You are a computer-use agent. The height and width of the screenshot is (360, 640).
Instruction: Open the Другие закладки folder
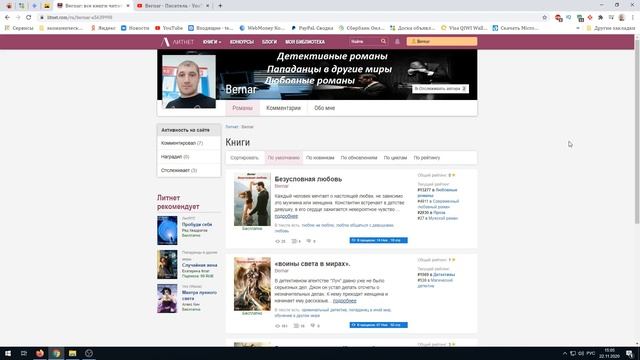coord(610,28)
